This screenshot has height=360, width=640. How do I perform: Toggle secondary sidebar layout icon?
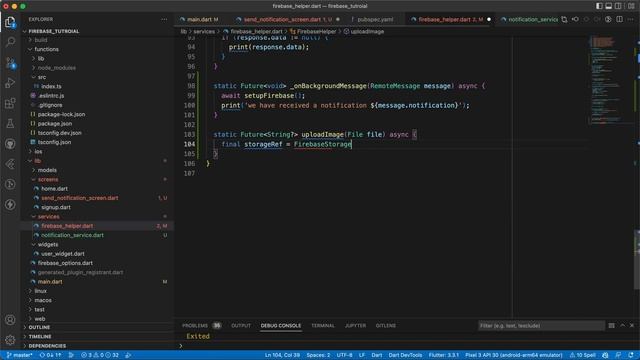[618, 6]
